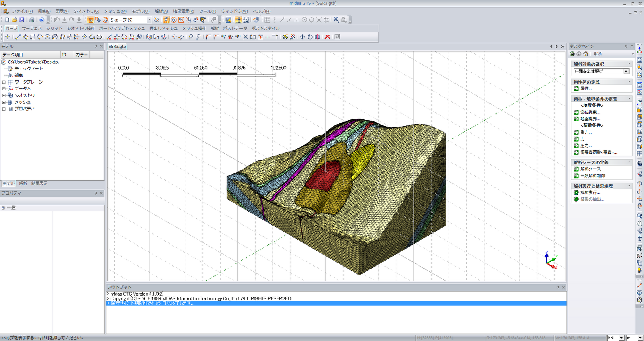Screen dimensions: 644x341
Task: Switch to the 結果表示 tab in model panel
Action: click(39, 183)
